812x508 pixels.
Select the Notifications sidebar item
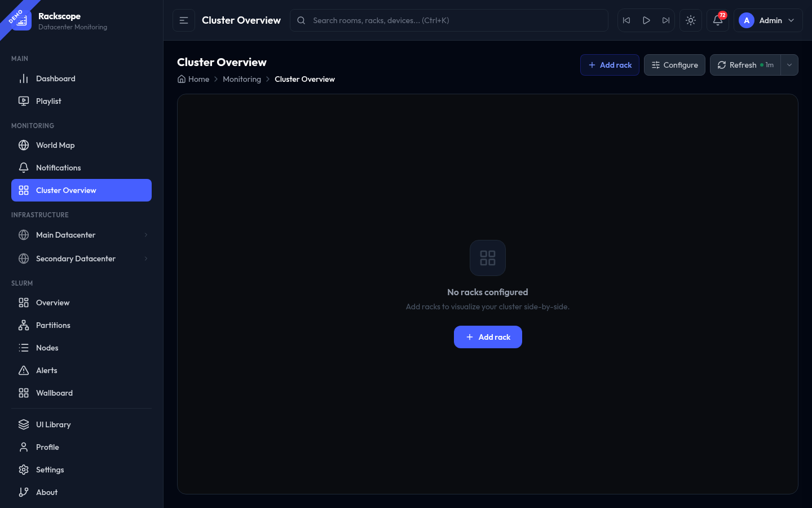point(58,168)
